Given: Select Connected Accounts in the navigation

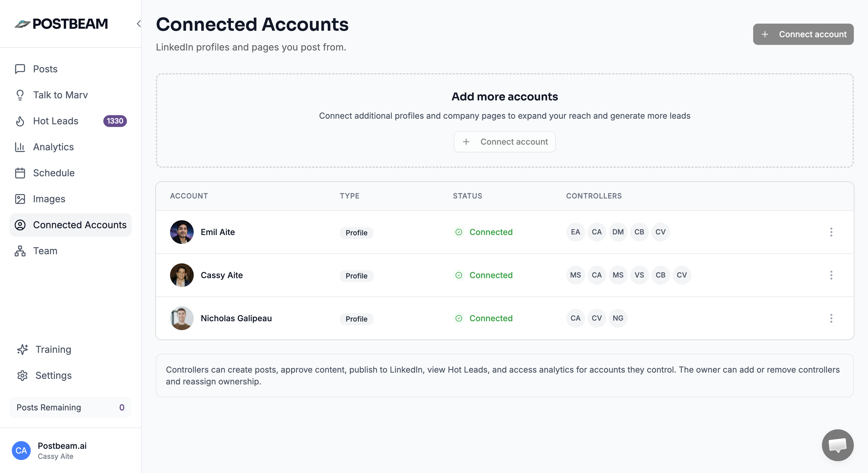Looking at the screenshot, I should coord(79,225).
